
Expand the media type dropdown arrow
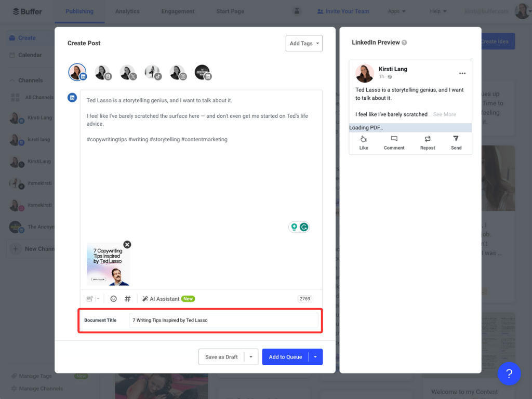(98, 299)
